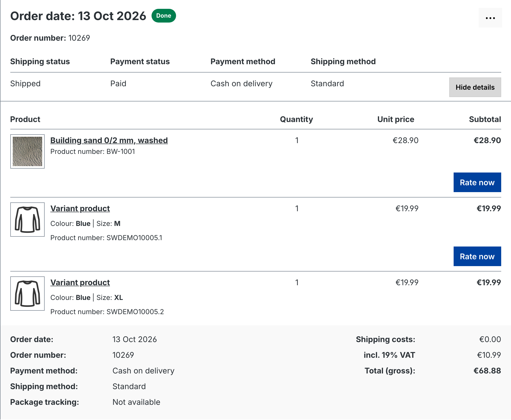Viewport: 511px width, 420px height.
Task: Open the three-dot order actions menu
Action: (490, 18)
